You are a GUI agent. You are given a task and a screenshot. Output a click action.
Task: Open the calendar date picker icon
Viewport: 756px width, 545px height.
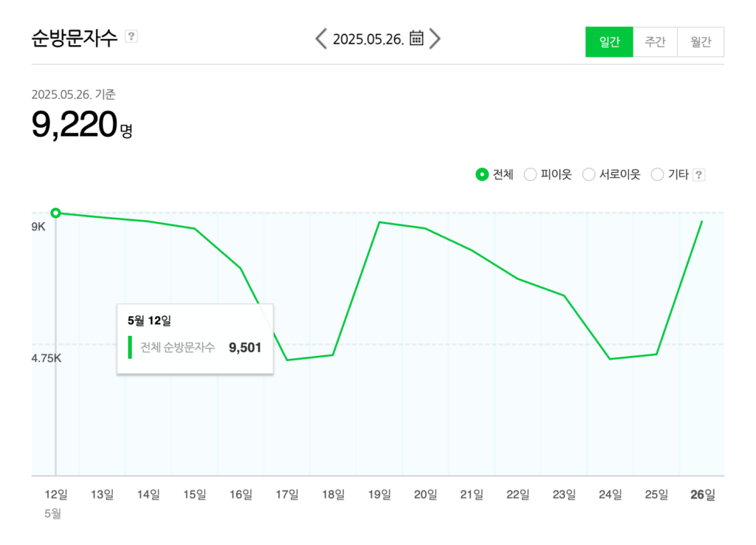pos(416,38)
